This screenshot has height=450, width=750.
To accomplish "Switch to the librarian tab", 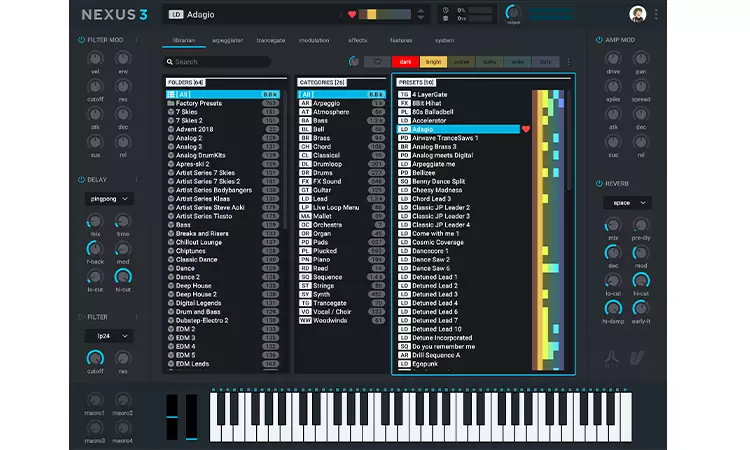I will click(x=184, y=40).
